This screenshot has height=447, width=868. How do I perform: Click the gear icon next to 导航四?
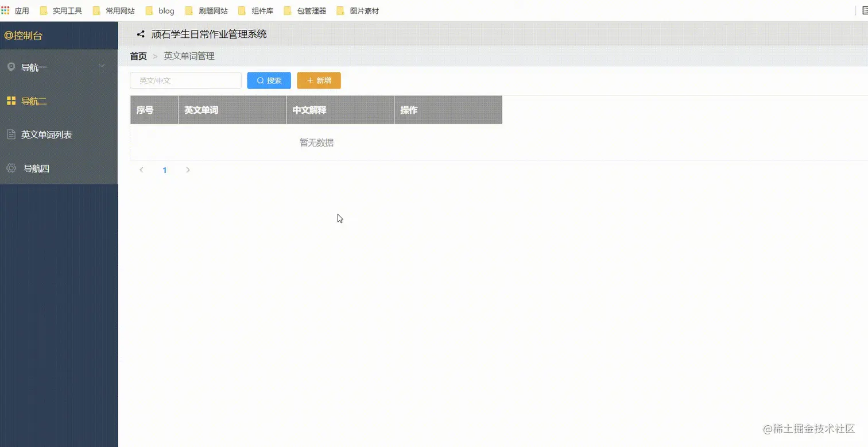pos(10,168)
